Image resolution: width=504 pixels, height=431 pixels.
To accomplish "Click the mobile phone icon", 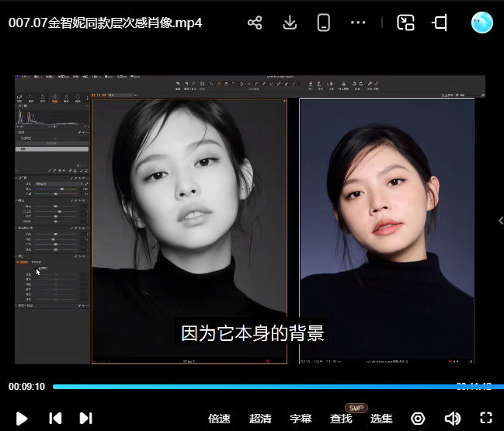I will pos(324,23).
